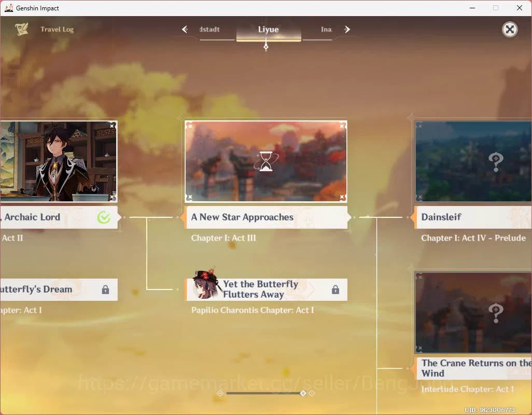Image resolution: width=532 pixels, height=415 pixels.
Task: Click the scroll bar diamond handle
Action: tap(303, 393)
